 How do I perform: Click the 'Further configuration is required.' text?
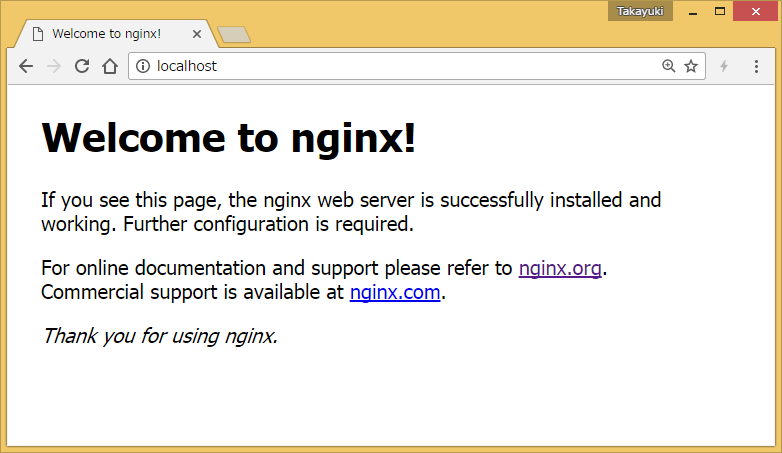[268, 225]
